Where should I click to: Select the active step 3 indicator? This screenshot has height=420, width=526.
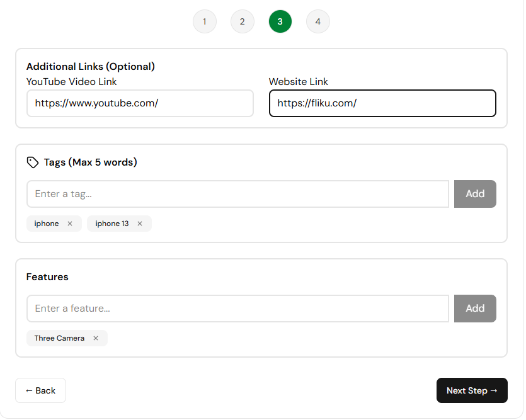[x=280, y=21]
